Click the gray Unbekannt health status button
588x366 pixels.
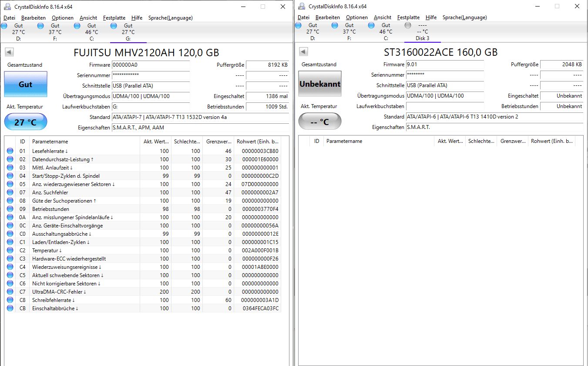(320, 84)
